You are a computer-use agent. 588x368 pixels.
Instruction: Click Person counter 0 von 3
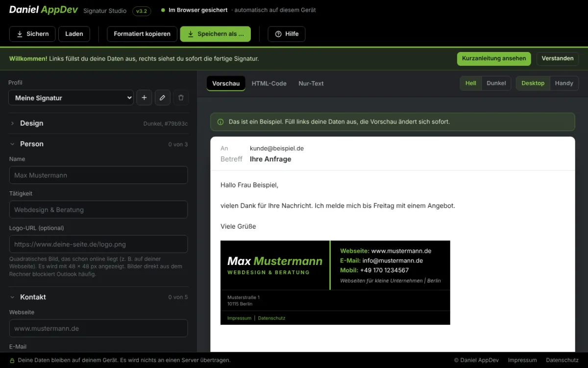tap(178, 144)
